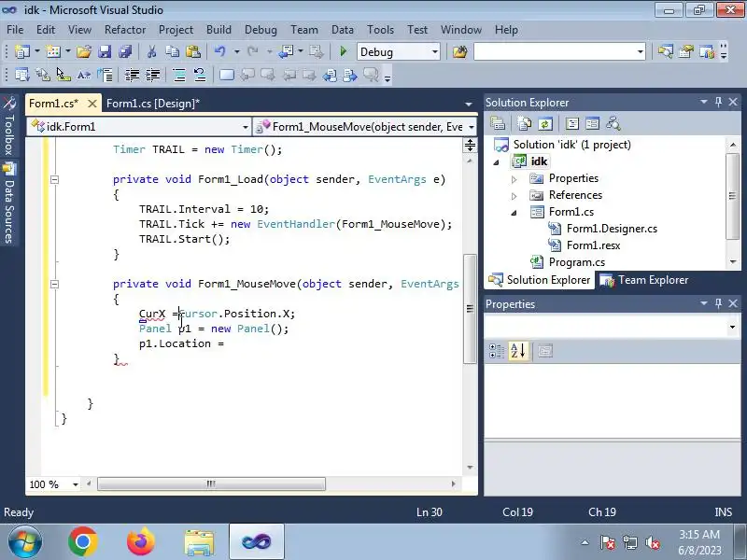The width and height of the screenshot is (747, 560).
Task: Click the Save All icon
Action: 125,51
